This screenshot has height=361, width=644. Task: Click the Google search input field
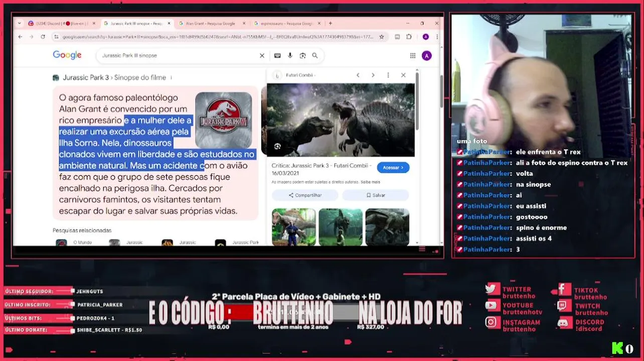(x=178, y=56)
